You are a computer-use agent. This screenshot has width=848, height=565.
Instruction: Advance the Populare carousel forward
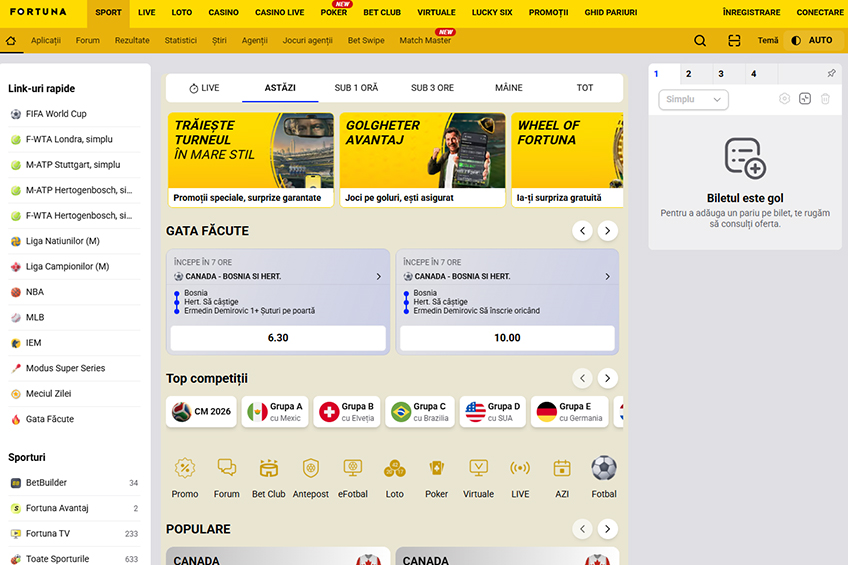607,529
